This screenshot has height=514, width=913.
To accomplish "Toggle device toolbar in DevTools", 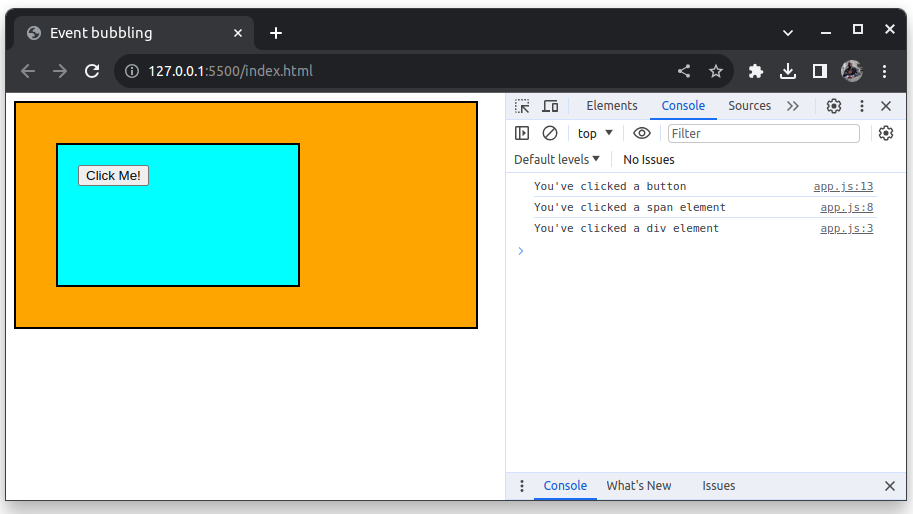I will coord(550,106).
